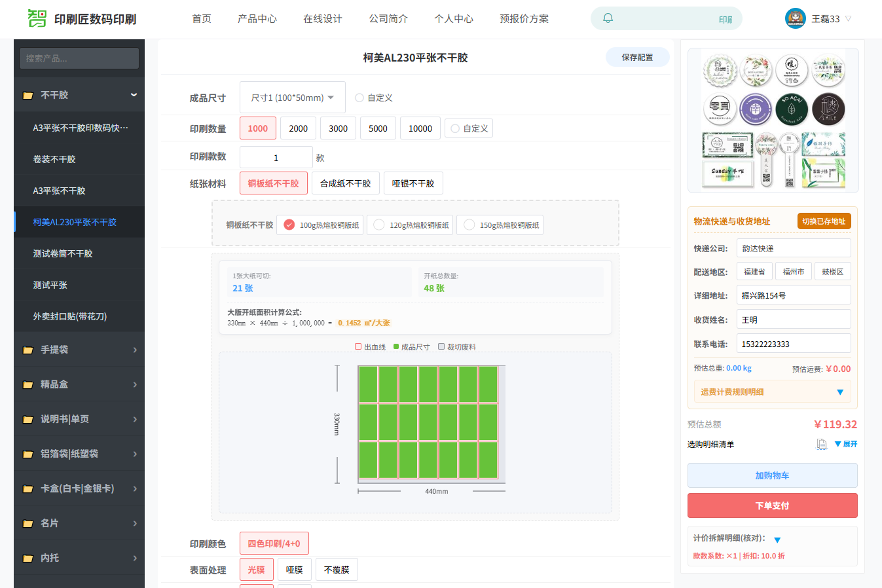
Task: Click the sticker sample product thumbnail
Action: point(773,119)
